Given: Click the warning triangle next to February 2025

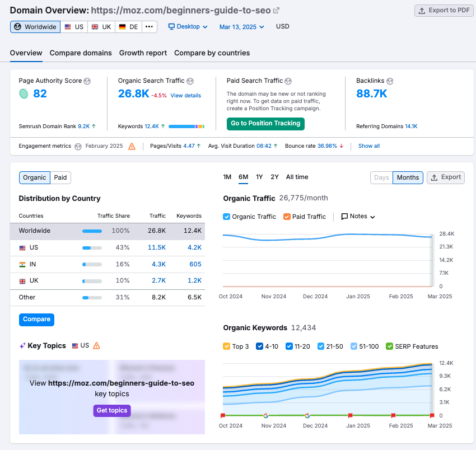Looking at the screenshot, I should (132, 146).
